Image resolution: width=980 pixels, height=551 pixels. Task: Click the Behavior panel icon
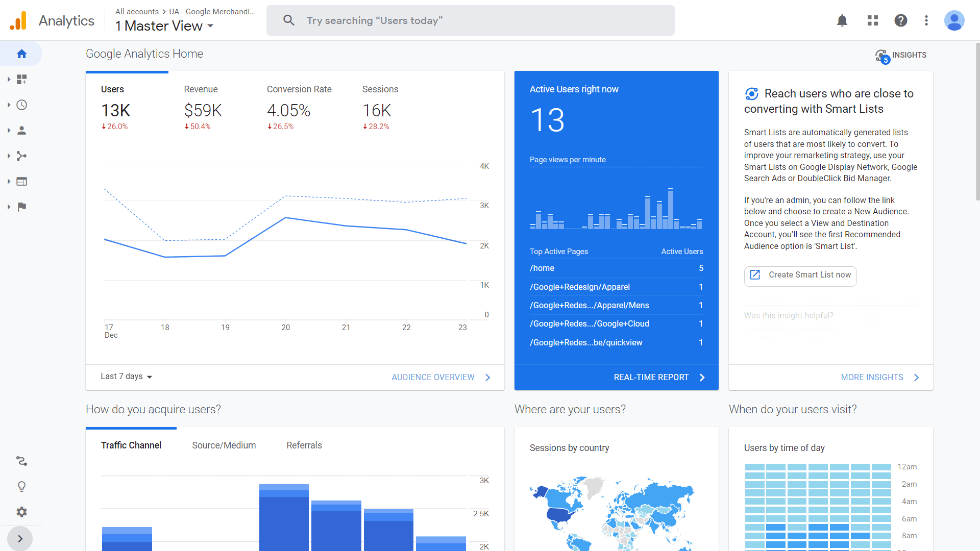[x=21, y=182]
